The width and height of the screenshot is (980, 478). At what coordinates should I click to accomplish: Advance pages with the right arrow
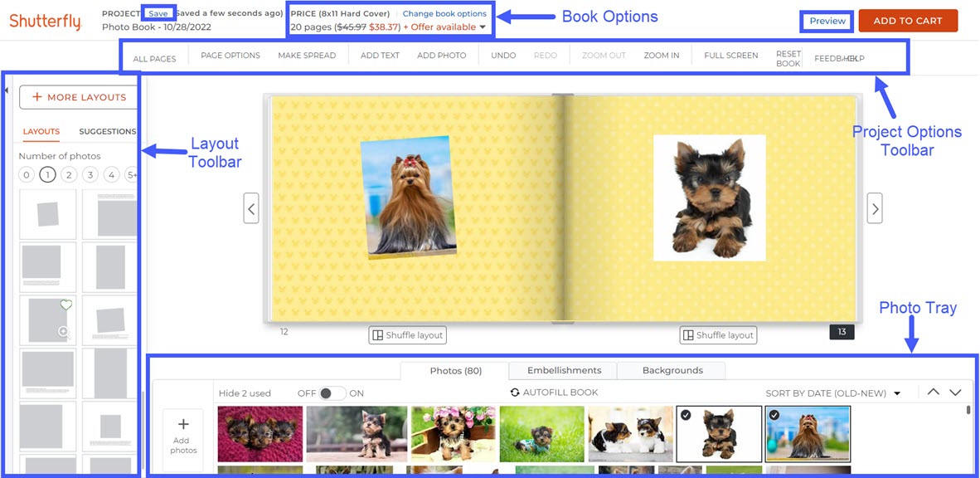[x=875, y=207]
